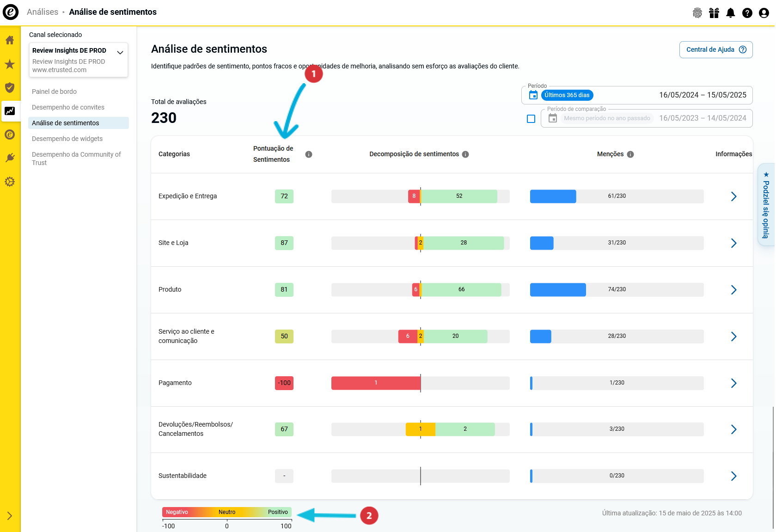Click the 31/230 mentions bar

click(x=617, y=243)
